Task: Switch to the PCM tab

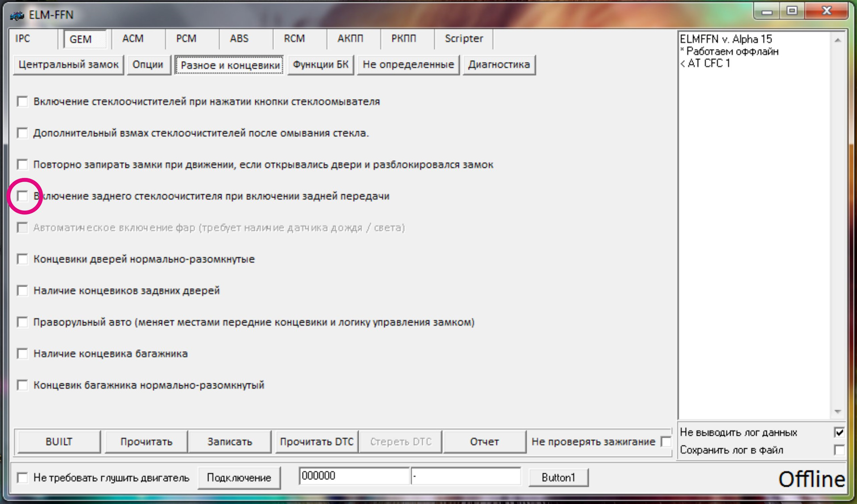Action: tap(187, 39)
